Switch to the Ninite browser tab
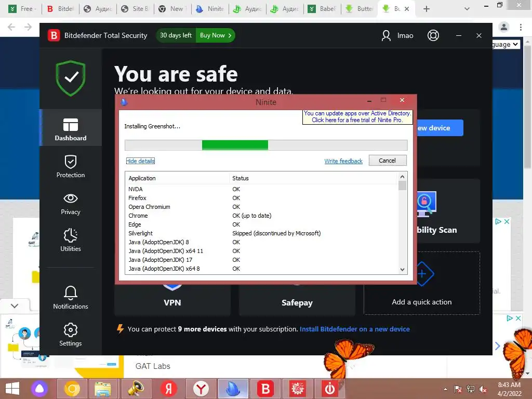 [x=210, y=9]
